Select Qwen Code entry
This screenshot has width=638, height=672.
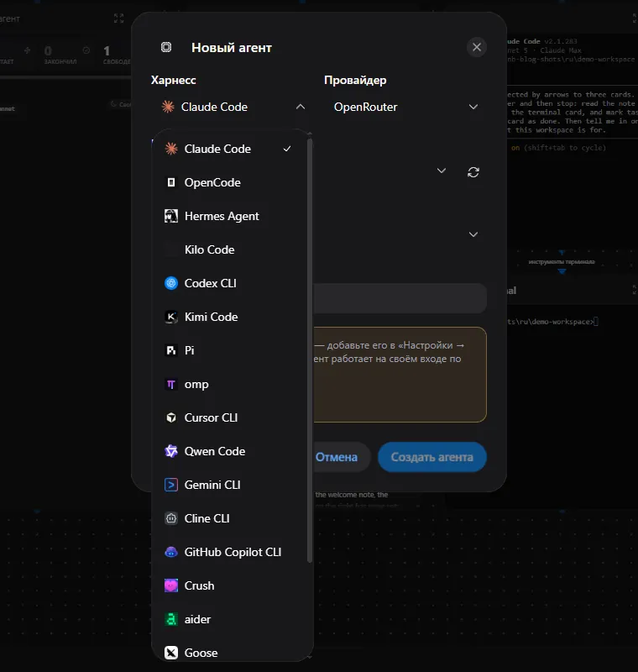[x=229, y=451]
